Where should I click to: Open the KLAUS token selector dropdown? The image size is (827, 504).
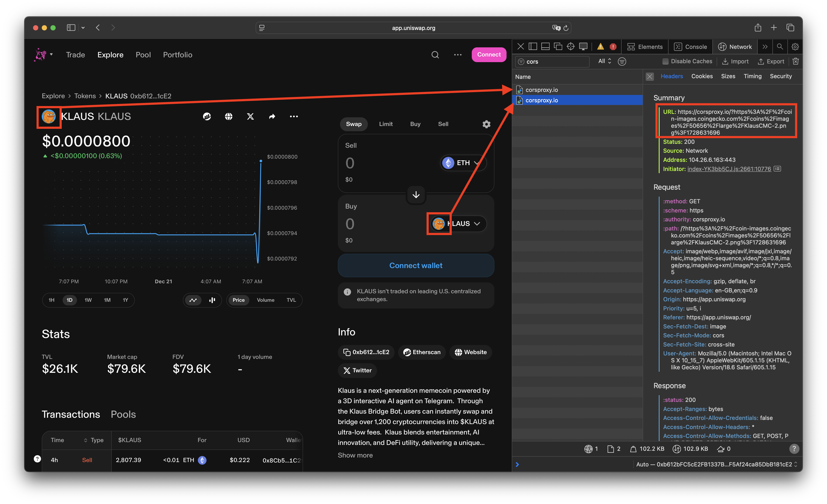(458, 224)
